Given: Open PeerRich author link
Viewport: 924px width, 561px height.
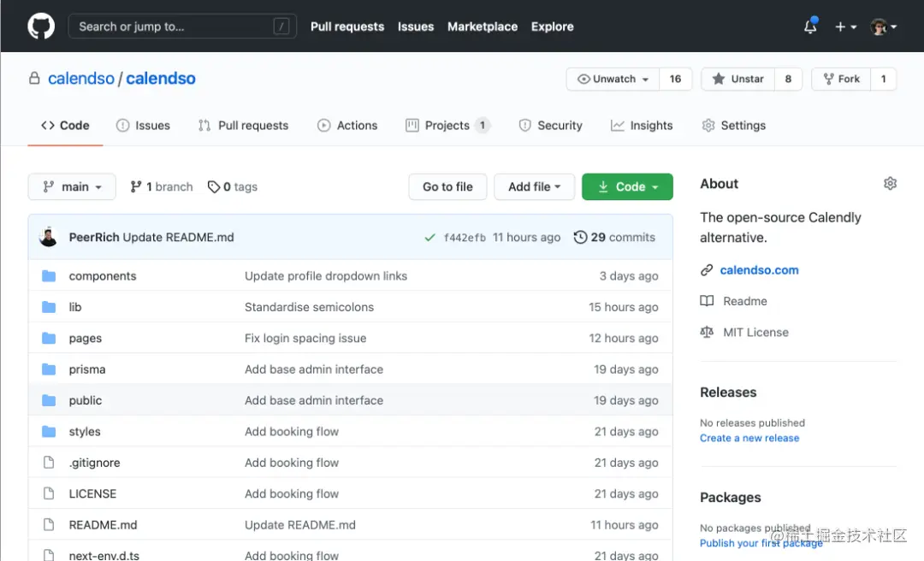Looking at the screenshot, I should pos(94,237).
